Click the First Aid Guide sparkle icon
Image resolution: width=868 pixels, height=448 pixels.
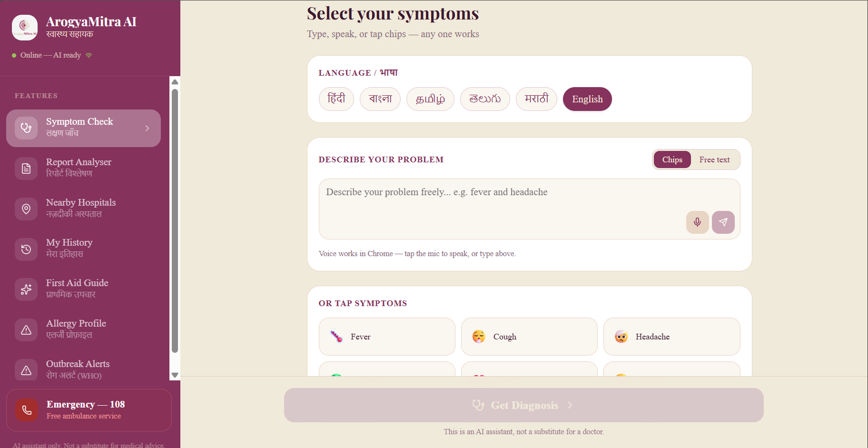tap(26, 289)
